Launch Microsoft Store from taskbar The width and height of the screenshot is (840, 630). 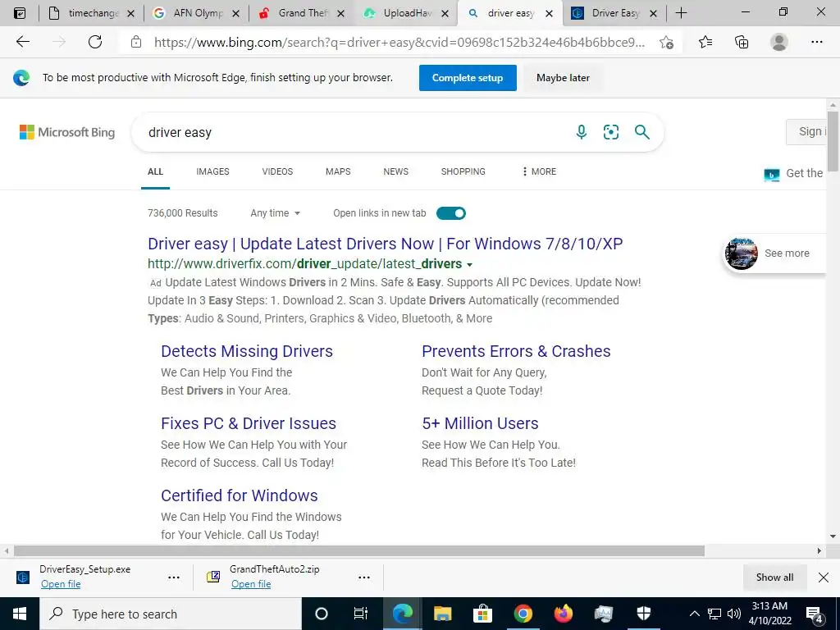tap(482, 614)
